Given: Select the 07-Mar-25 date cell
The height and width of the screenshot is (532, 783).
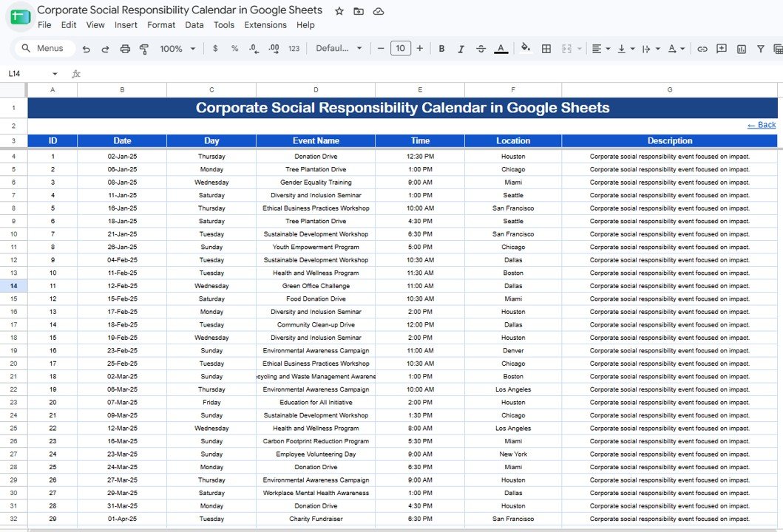Looking at the screenshot, I should [x=122, y=402].
